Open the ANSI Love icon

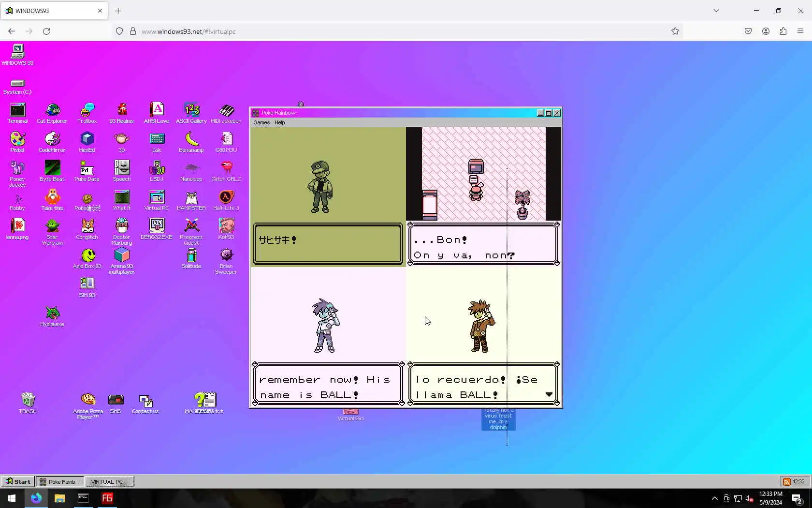coord(157,114)
